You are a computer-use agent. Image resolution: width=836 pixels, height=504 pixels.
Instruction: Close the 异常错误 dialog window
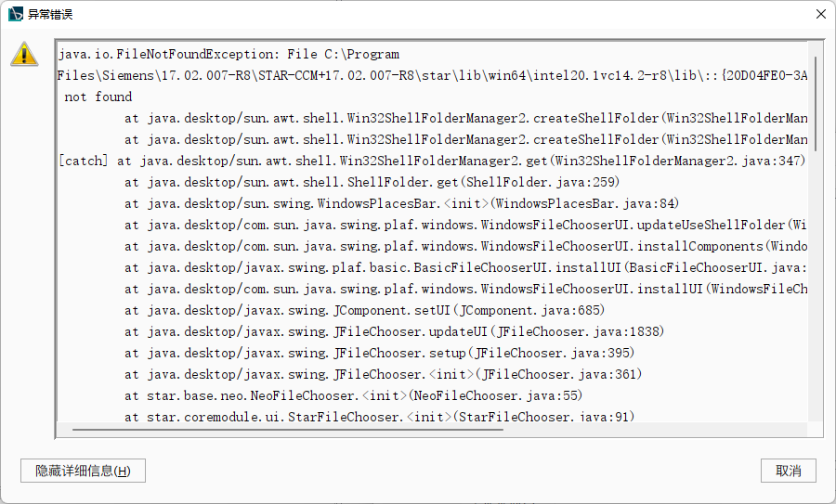tap(820, 14)
